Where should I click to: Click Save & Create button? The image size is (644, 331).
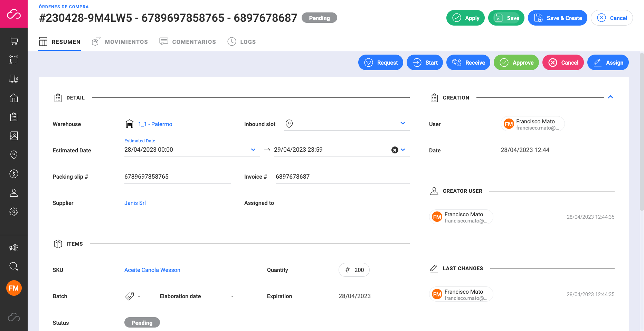point(558,18)
